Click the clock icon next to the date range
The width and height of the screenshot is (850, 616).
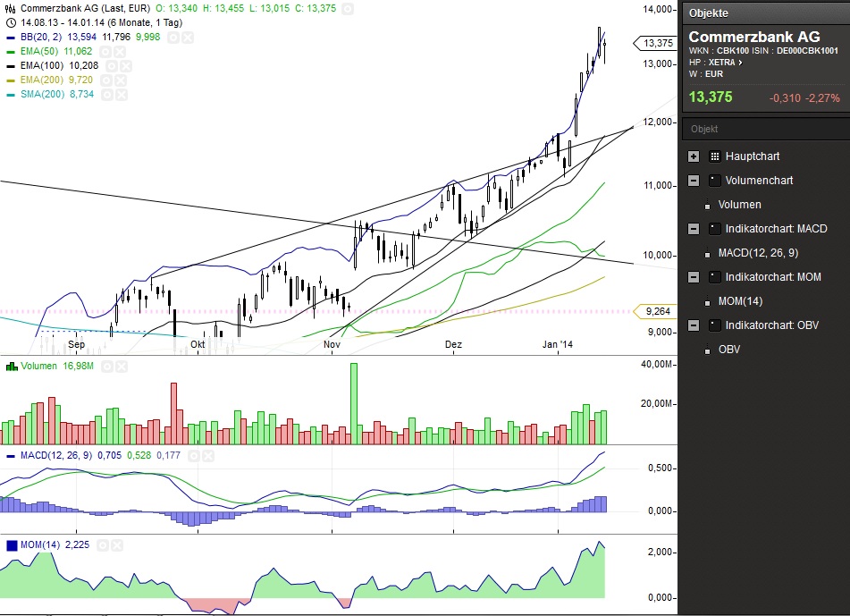11,22
